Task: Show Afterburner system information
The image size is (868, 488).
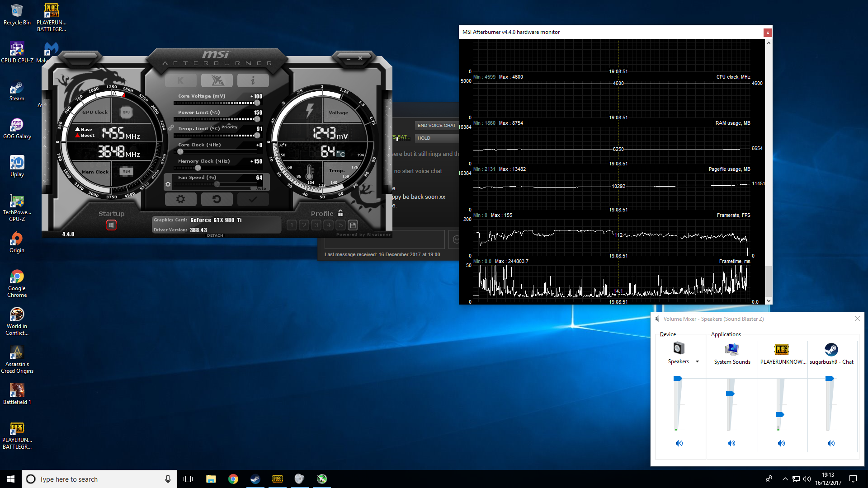Action: click(x=253, y=80)
